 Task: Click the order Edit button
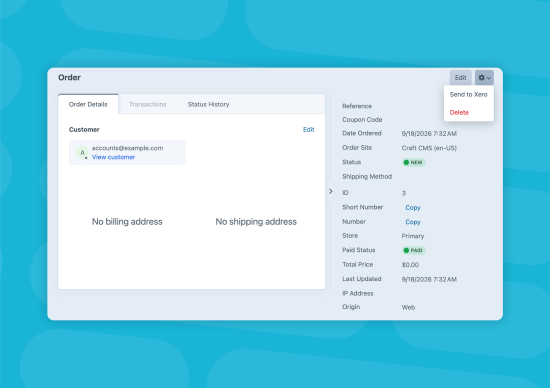[461, 78]
